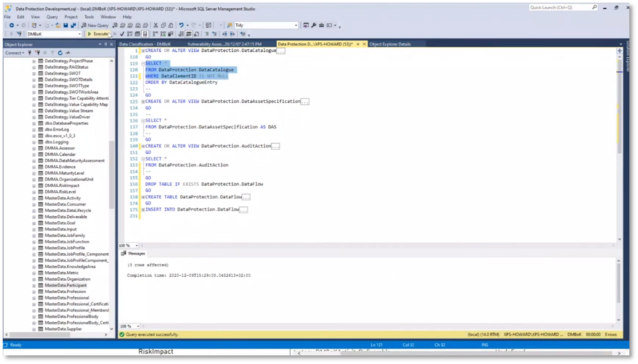
Task: Switch to Object Explorer Details tab
Action: coord(390,44)
